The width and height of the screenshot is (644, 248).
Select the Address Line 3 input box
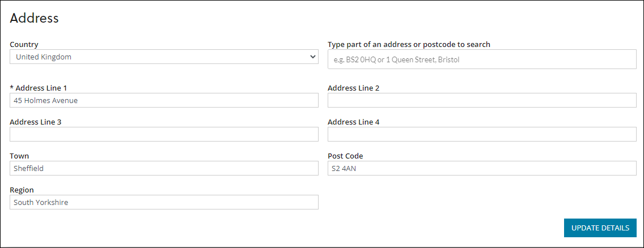[164, 134]
